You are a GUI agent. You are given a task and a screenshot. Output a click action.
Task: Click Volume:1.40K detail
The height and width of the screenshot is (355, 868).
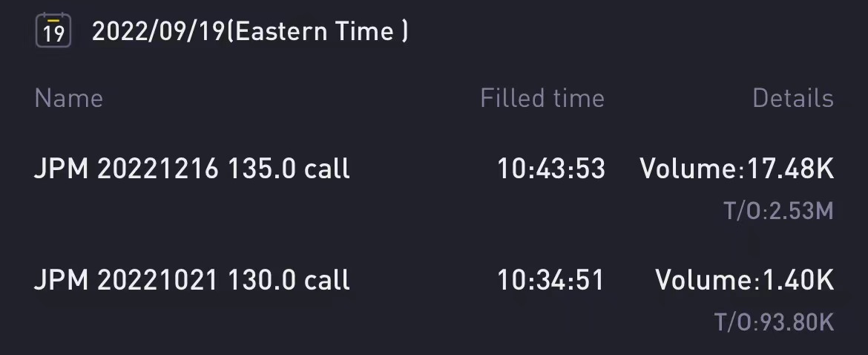point(745,280)
